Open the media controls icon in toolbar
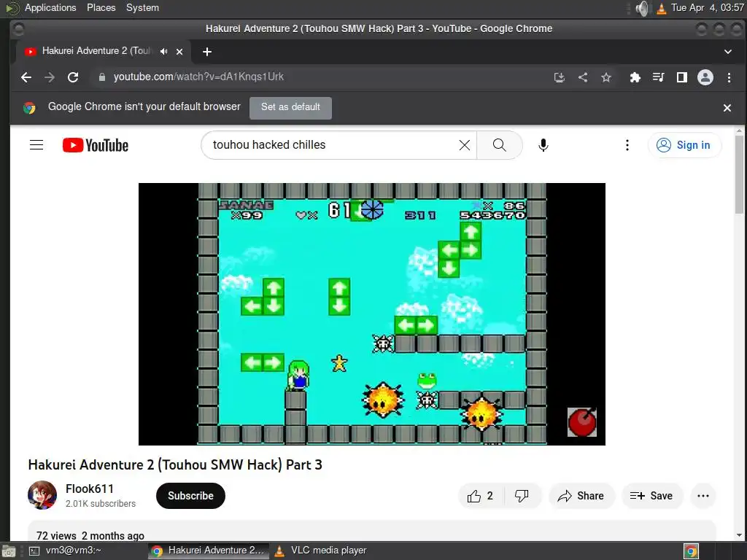 point(659,77)
